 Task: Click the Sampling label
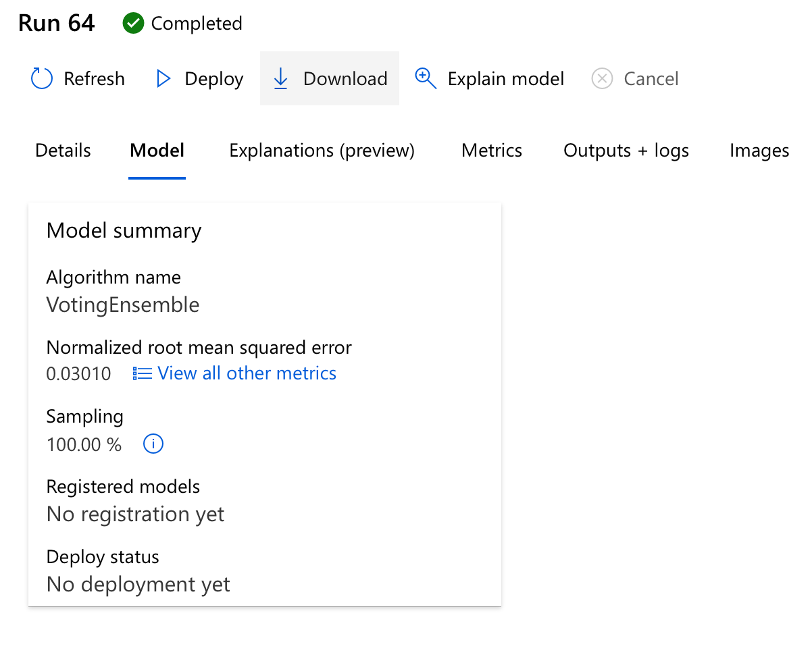click(85, 417)
